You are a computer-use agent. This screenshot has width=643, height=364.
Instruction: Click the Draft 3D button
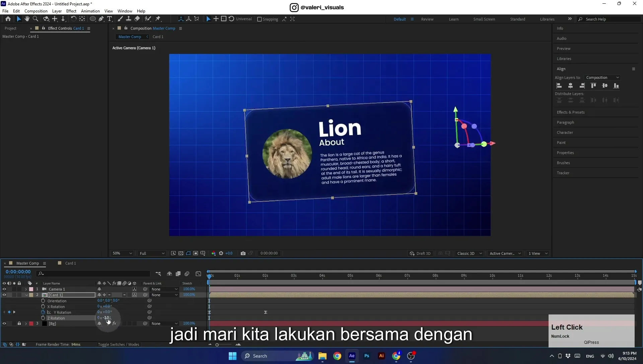pyautogui.click(x=420, y=253)
